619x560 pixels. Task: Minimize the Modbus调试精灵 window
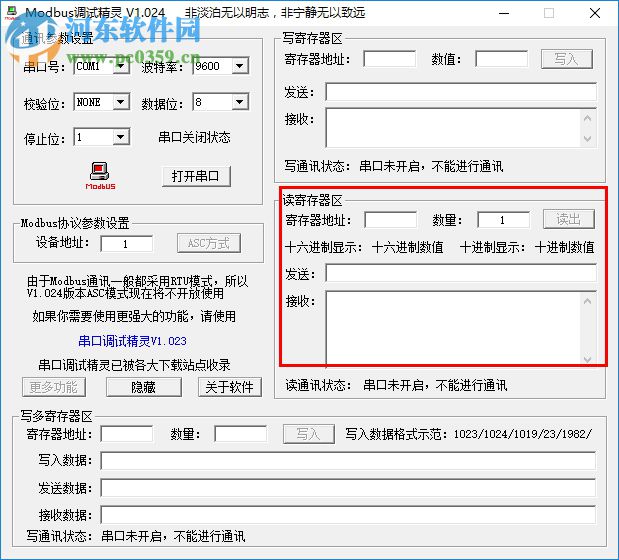pos(504,13)
